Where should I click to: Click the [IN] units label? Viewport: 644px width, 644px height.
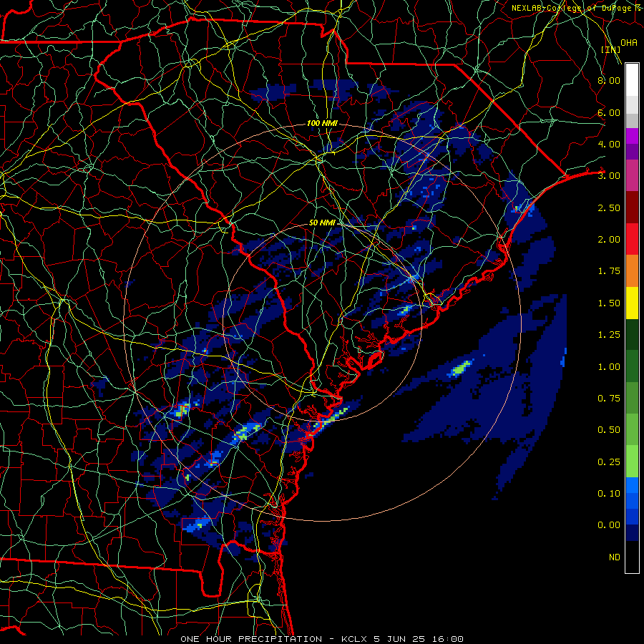(x=611, y=49)
